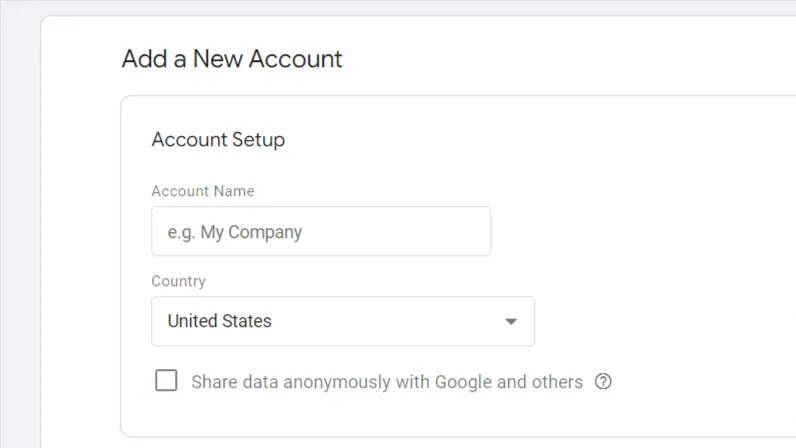This screenshot has height=448, width=796.
Task: Click the 'Account Name' field label
Action: pyautogui.click(x=203, y=191)
